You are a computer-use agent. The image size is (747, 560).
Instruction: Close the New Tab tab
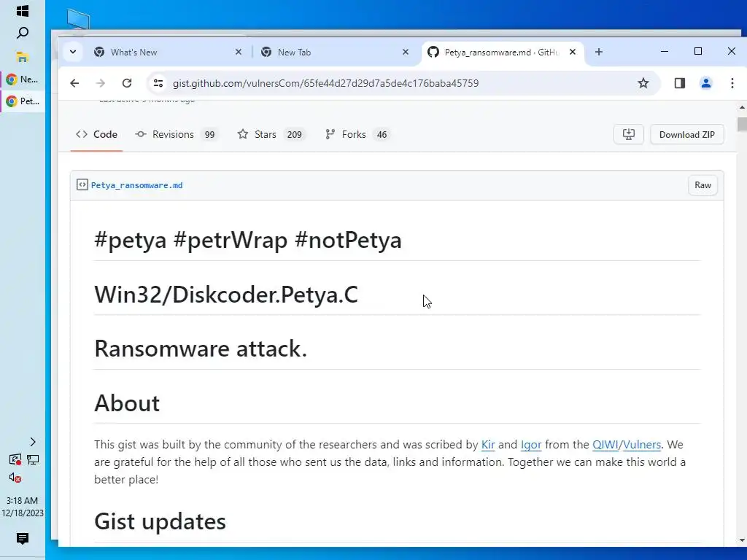(406, 52)
